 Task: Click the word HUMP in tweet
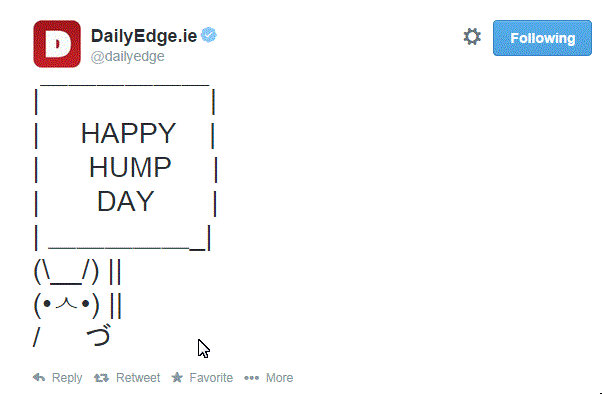tap(130, 167)
